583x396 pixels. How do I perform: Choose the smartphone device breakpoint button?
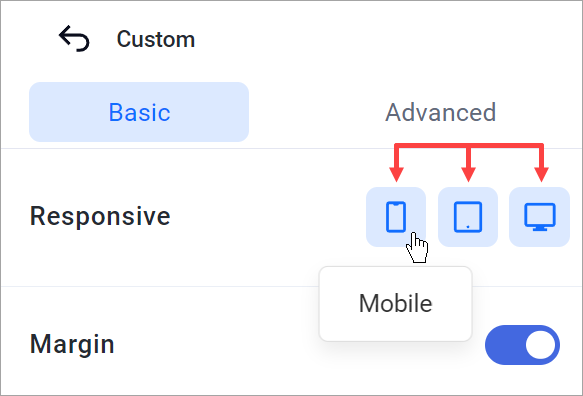(x=396, y=217)
